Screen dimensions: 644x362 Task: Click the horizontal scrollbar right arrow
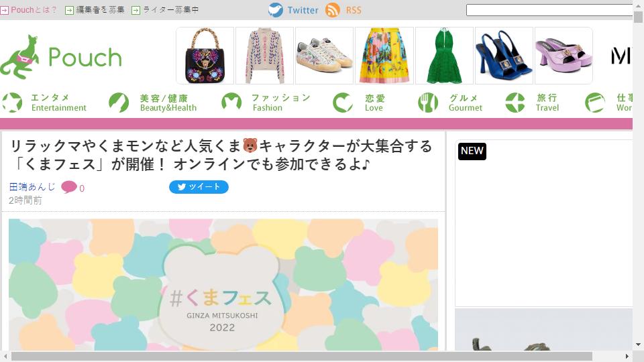(x=627, y=356)
